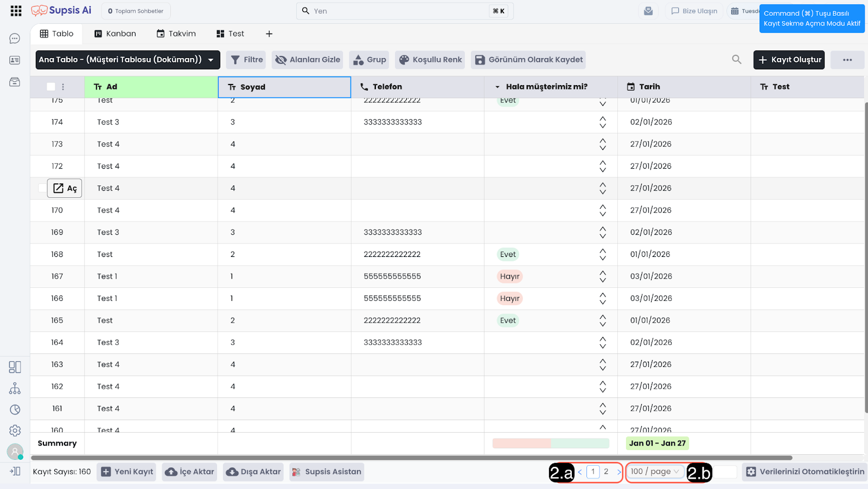The height and width of the screenshot is (489, 868).
Task: Expand the status dropdown in row 167
Action: 602,276
